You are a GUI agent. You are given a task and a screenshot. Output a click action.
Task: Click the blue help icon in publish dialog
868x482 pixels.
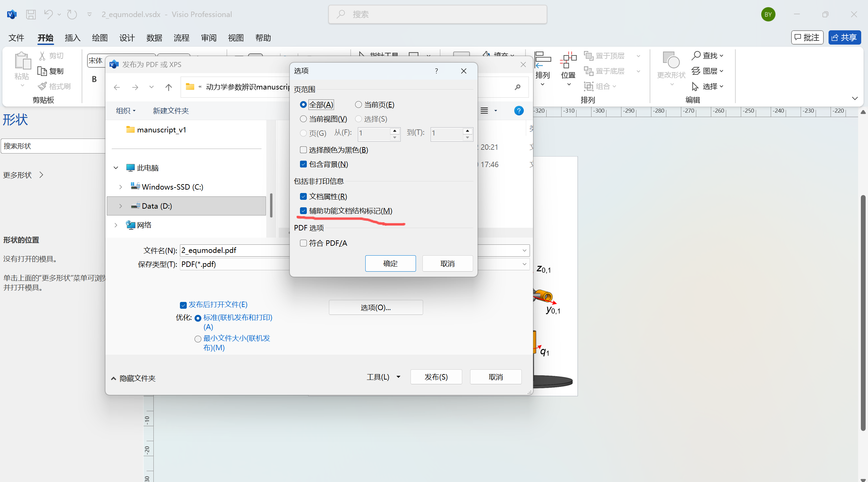pyautogui.click(x=519, y=111)
